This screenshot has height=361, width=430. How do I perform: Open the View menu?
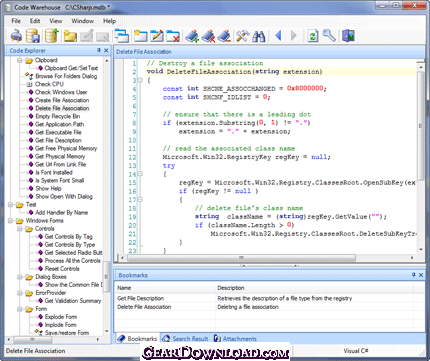tap(56, 21)
